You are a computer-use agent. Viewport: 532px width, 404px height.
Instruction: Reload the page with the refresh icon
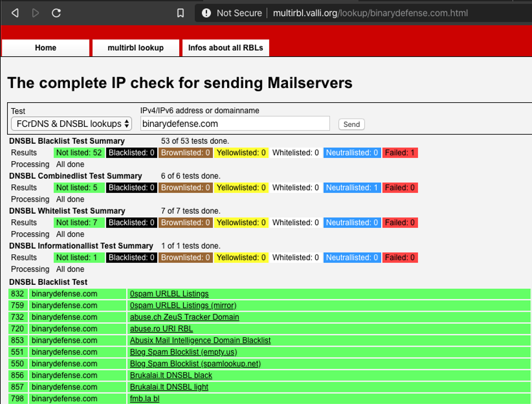tap(56, 13)
